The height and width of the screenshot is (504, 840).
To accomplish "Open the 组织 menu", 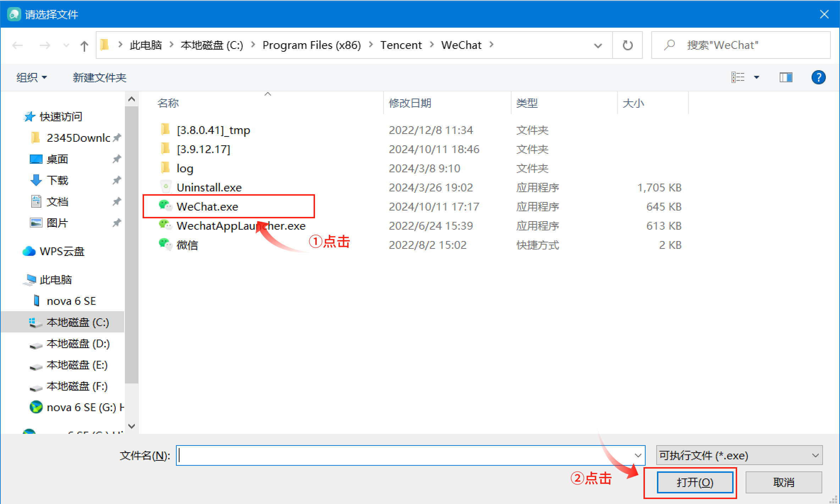I will [31, 77].
